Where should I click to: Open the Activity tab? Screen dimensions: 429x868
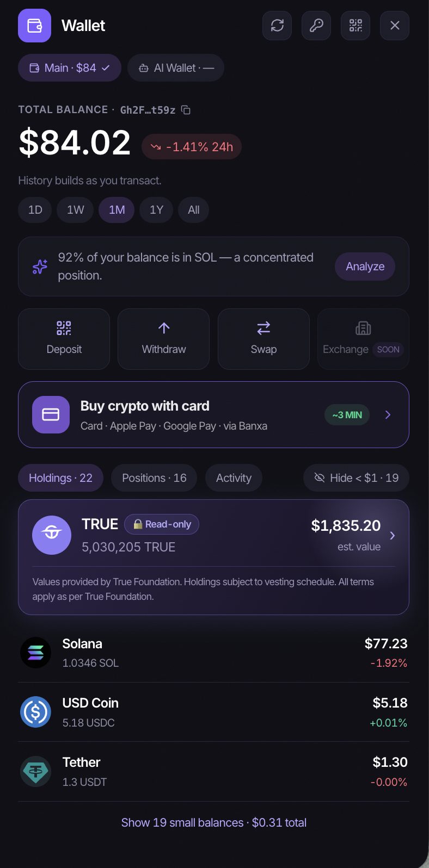pos(234,478)
